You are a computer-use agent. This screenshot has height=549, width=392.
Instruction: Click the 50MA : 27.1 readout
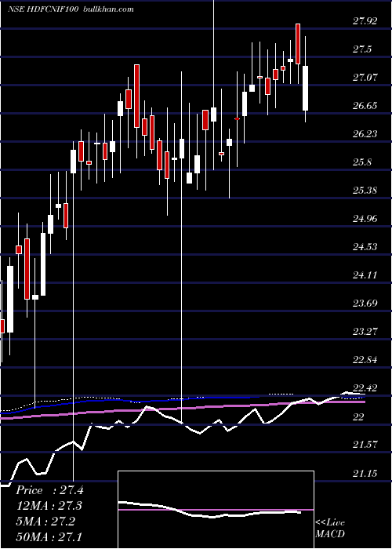(49, 536)
